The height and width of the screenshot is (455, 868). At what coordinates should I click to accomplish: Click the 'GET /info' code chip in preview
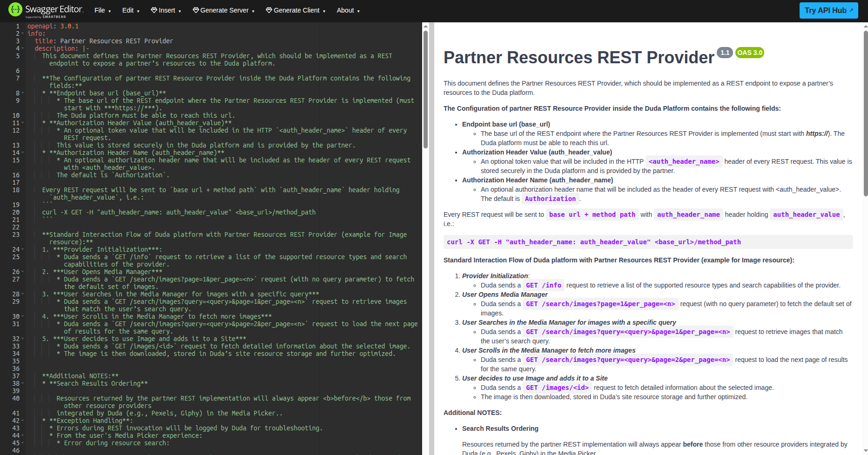point(544,285)
